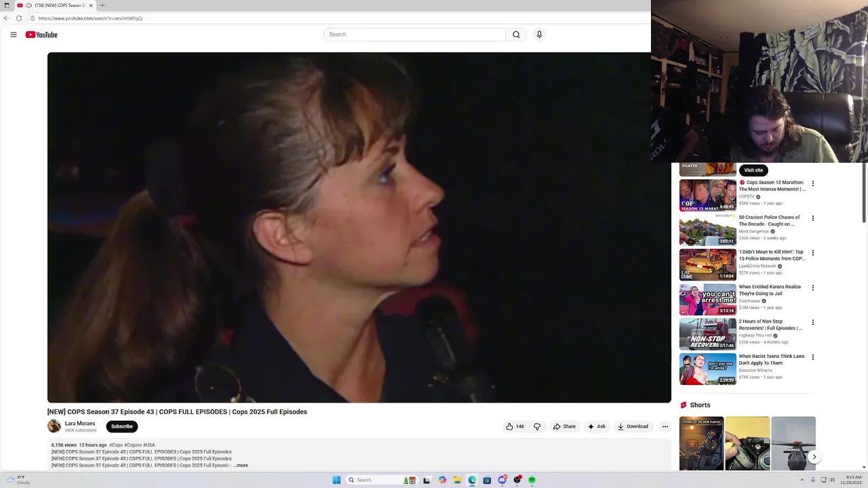Image resolution: width=868 pixels, height=488 pixels.
Task: Open options for Cops Season 12 Marathon
Action: click(813, 183)
